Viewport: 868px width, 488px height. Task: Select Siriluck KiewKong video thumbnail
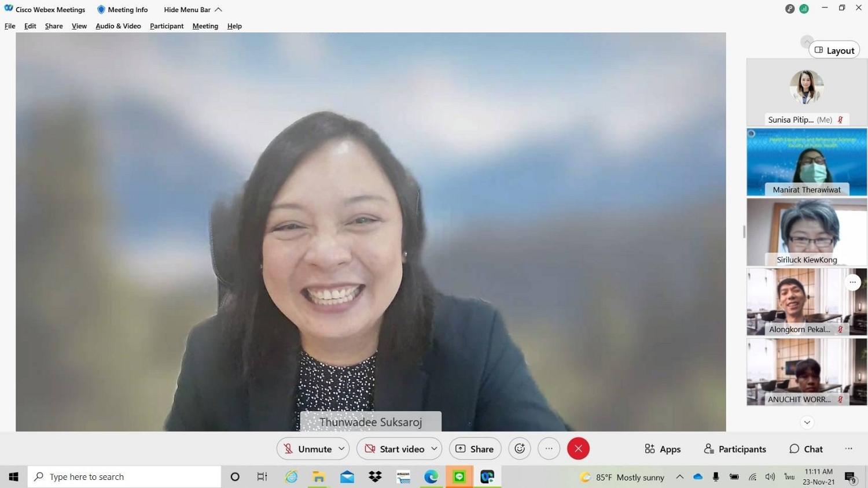click(x=807, y=232)
